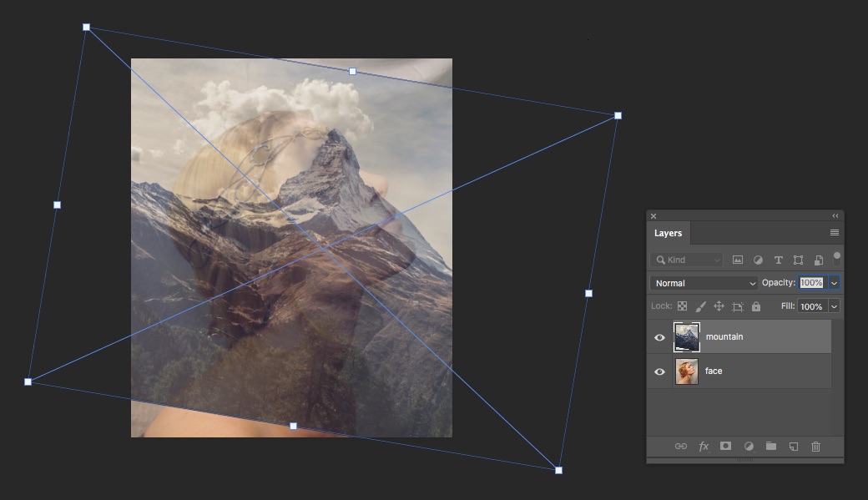
Task: Open the Normal blend mode dropdown
Action: tap(705, 283)
